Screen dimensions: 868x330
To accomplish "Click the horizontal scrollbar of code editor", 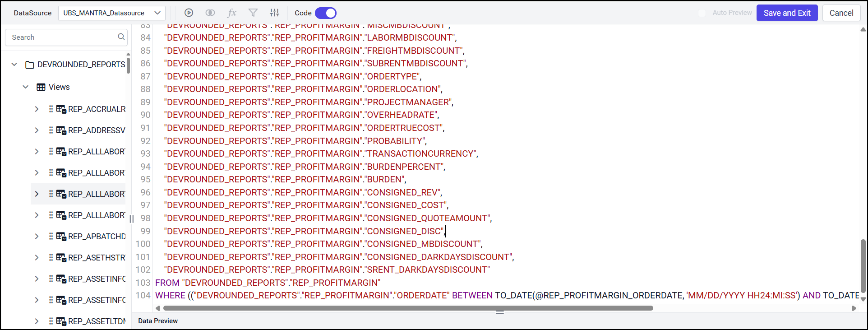I will (x=408, y=308).
